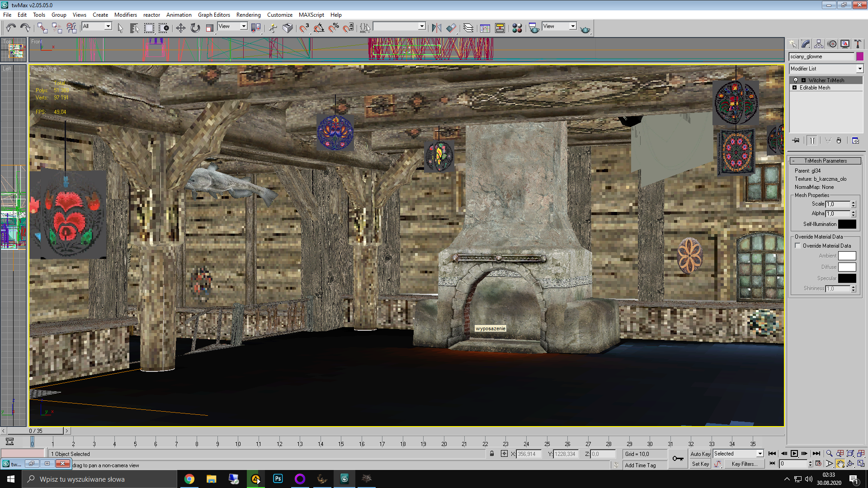Click the Auto Key button
Image resolution: width=868 pixels, height=488 pixels.
[700, 454]
